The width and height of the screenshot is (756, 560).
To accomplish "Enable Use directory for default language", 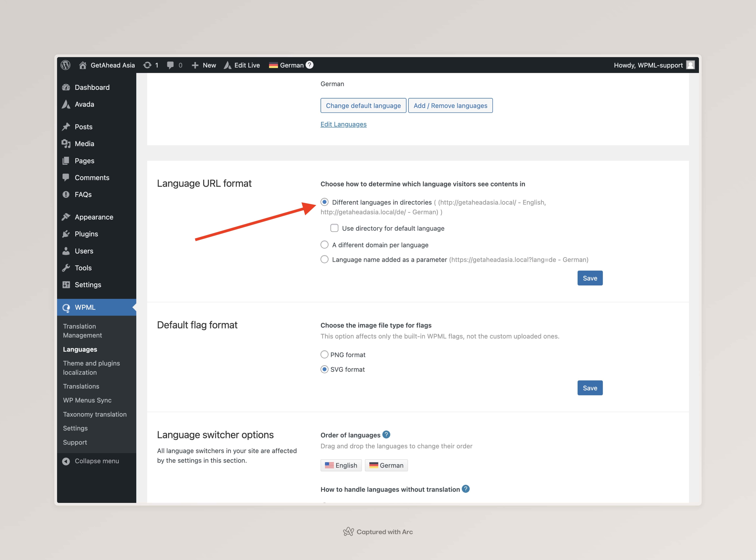I will coord(334,228).
